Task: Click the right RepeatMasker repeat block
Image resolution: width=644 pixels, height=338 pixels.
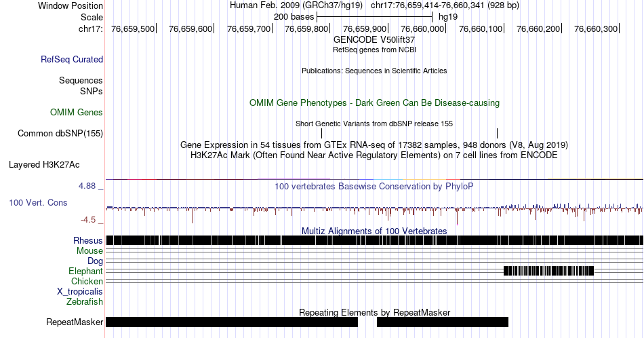Action: (x=443, y=322)
